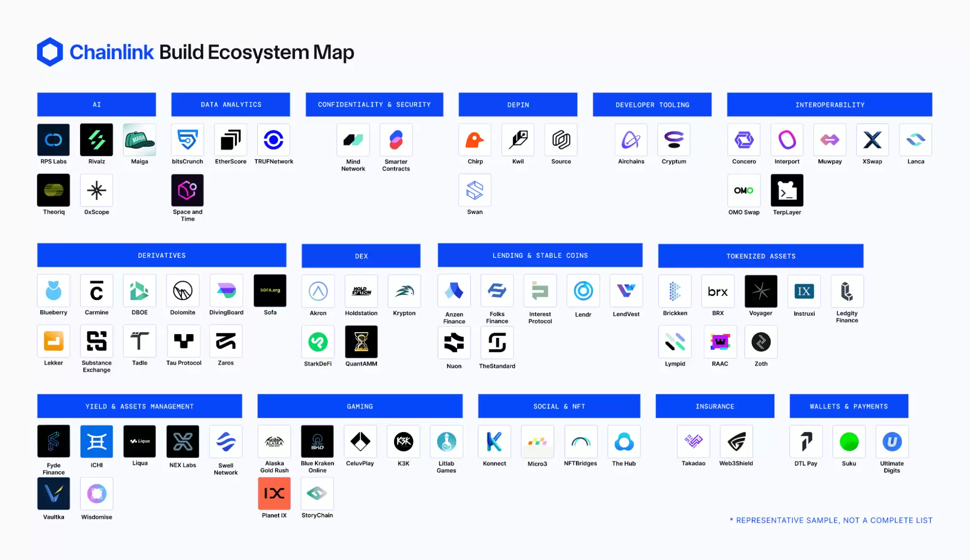Viewport: 970px width, 560px height.
Task: Select the Space and Time icon
Action: click(x=187, y=191)
